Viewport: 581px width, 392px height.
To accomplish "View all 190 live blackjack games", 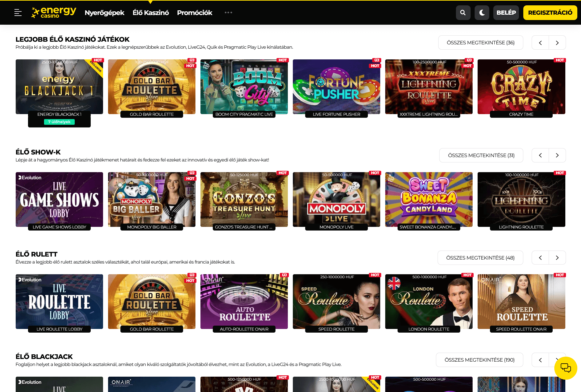I will (x=480, y=360).
